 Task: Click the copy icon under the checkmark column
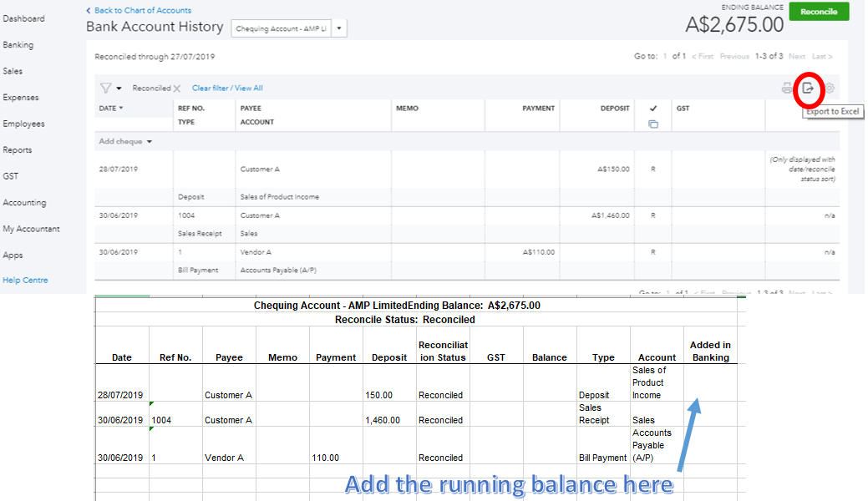[x=653, y=123]
